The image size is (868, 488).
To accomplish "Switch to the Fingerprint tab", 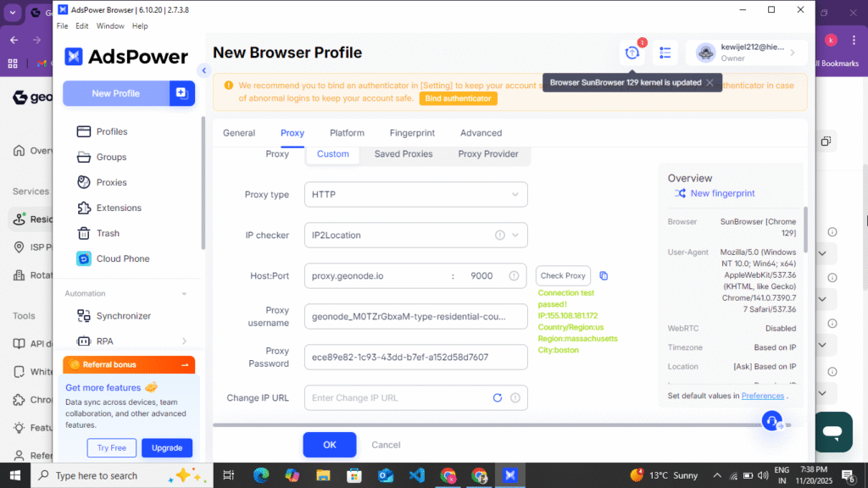I will tap(412, 132).
